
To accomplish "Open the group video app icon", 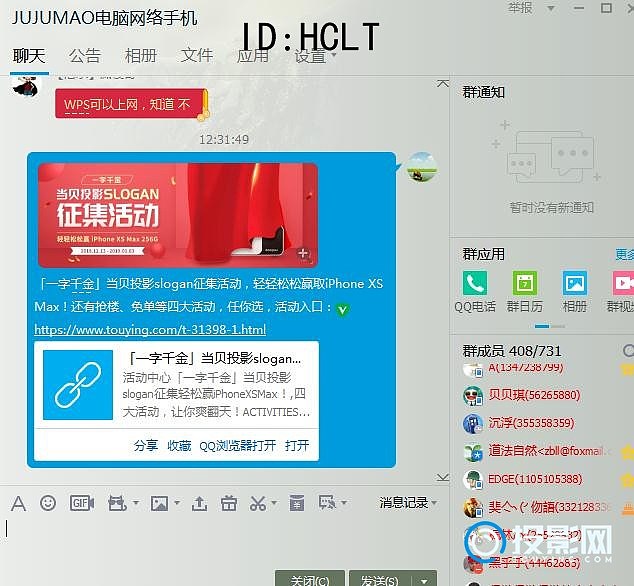I will [x=623, y=283].
